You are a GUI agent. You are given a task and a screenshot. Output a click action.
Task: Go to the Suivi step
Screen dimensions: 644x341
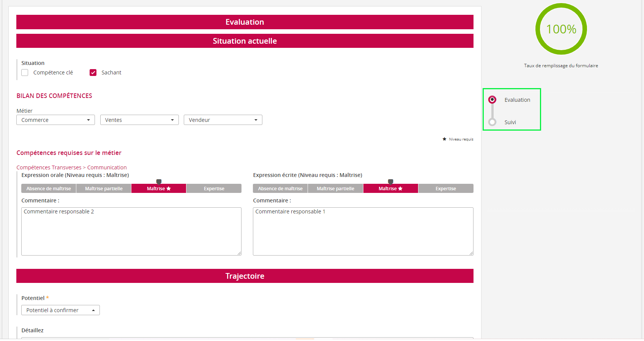[x=492, y=122]
